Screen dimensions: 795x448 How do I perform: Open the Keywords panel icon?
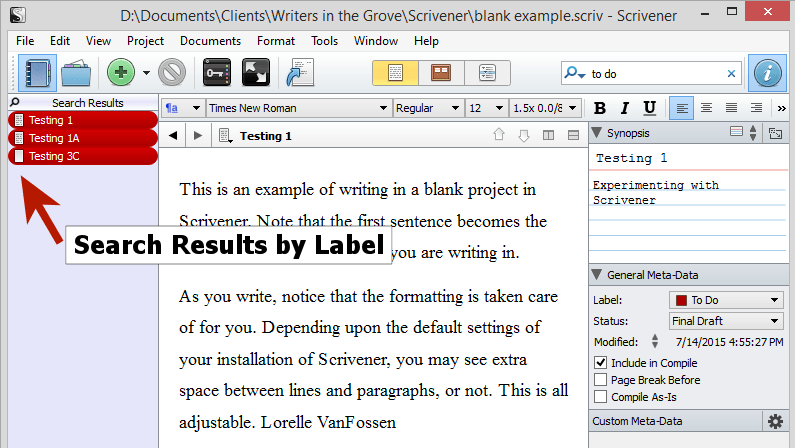click(216, 72)
